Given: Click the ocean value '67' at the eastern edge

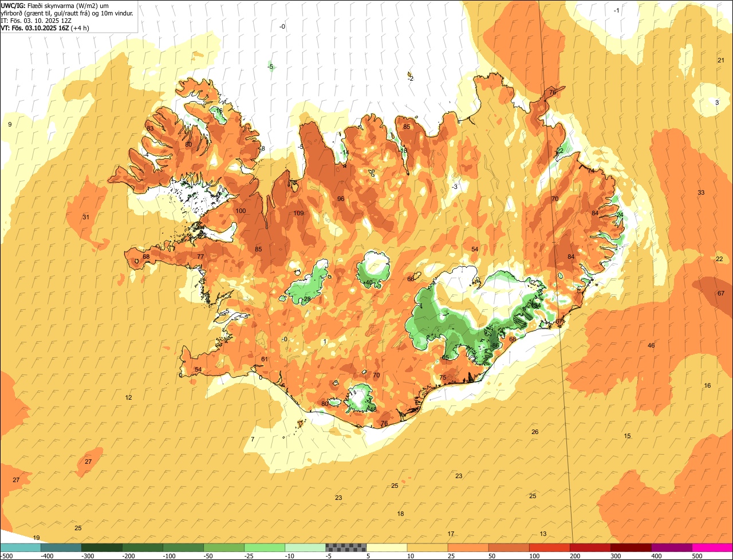Looking at the screenshot, I should 721,293.
